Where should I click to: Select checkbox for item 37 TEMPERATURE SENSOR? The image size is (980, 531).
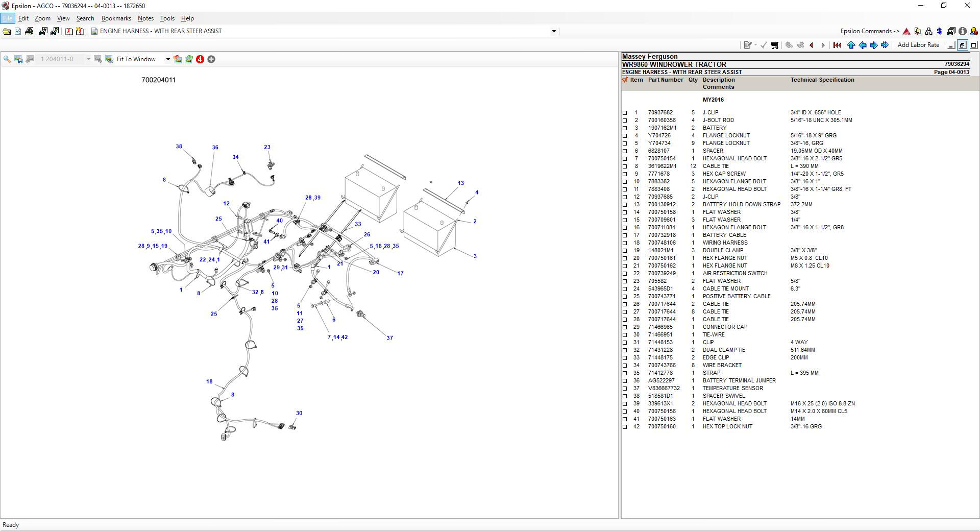click(625, 389)
